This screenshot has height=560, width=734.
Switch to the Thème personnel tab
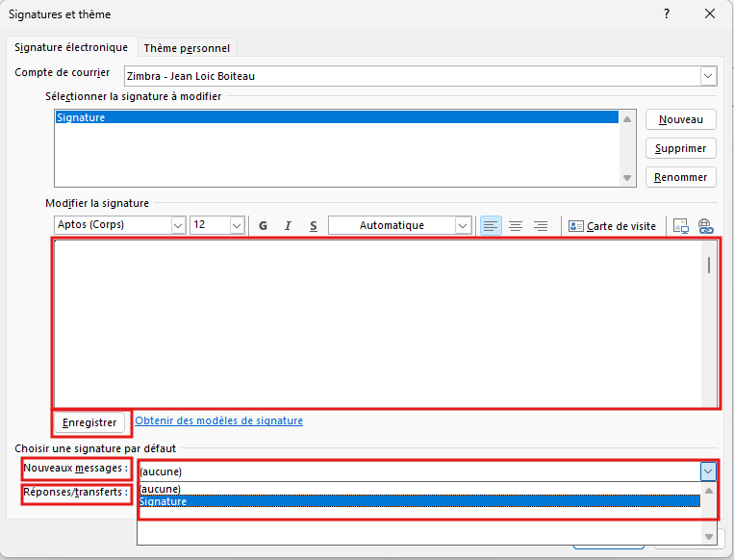[187, 48]
